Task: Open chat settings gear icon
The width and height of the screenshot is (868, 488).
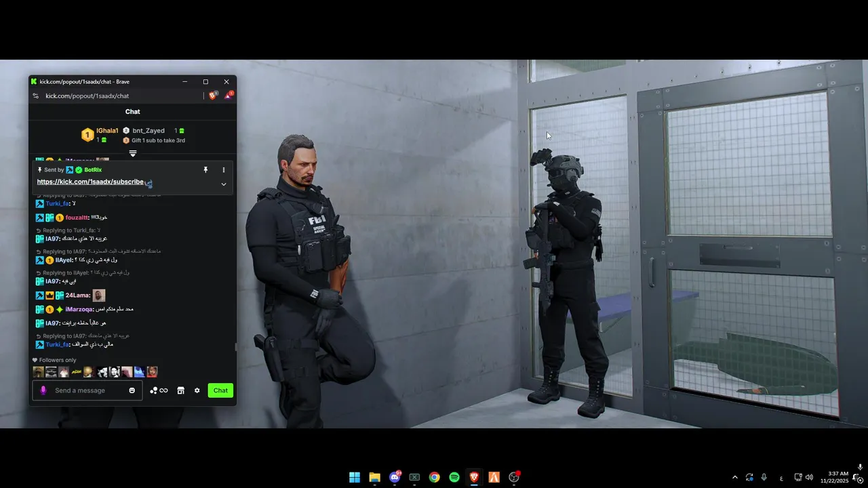Action: point(197,390)
